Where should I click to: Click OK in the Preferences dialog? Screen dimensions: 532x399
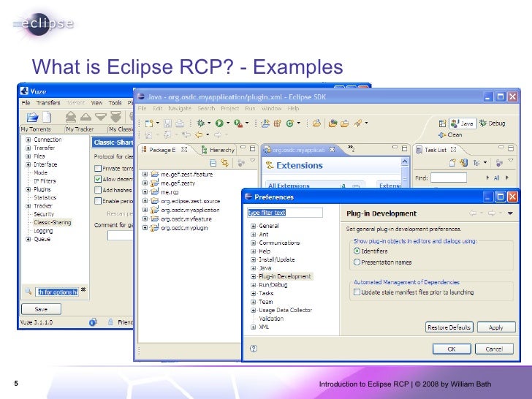(452, 349)
